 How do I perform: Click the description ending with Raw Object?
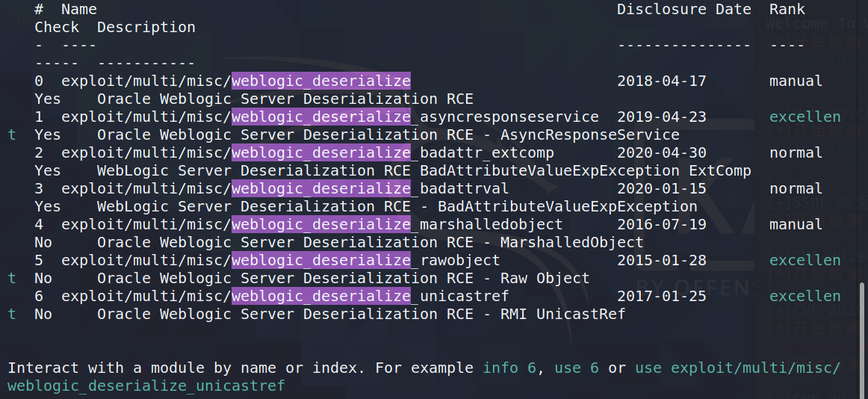click(x=343, y=278)
